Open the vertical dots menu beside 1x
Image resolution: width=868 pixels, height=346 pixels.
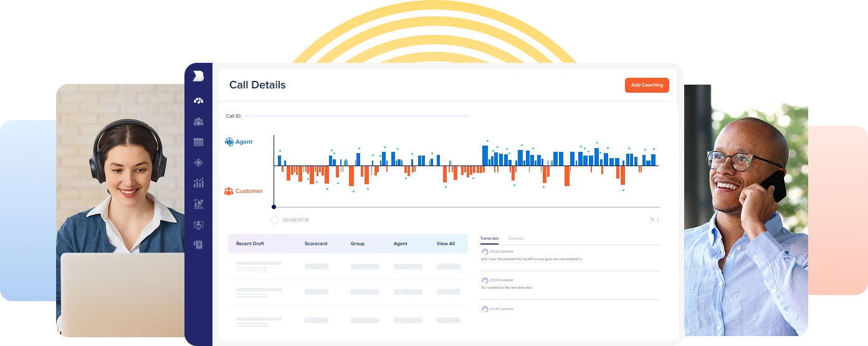[x=658, y=220]
